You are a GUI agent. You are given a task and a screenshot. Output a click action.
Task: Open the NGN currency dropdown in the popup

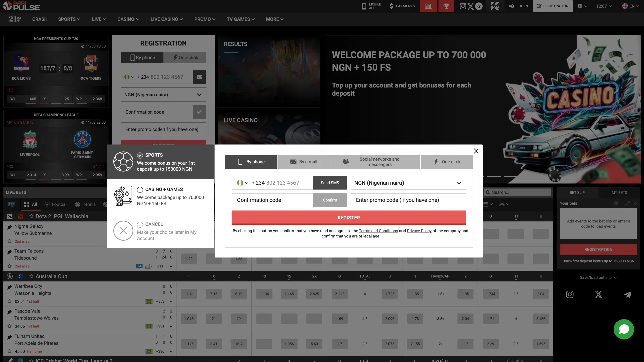pos(408,183)
